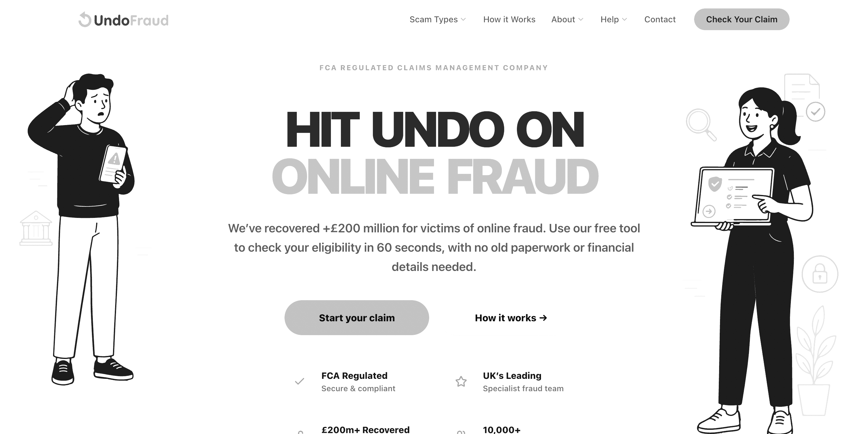Expand the Scam Types dropdown

point(438,20)
